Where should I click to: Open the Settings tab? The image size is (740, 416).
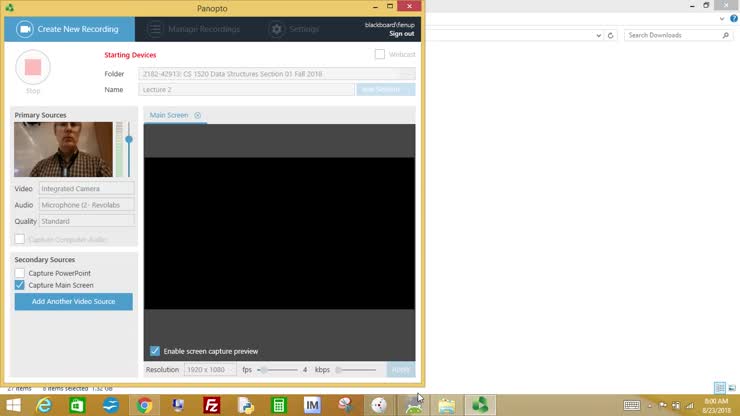pos(294,29)
